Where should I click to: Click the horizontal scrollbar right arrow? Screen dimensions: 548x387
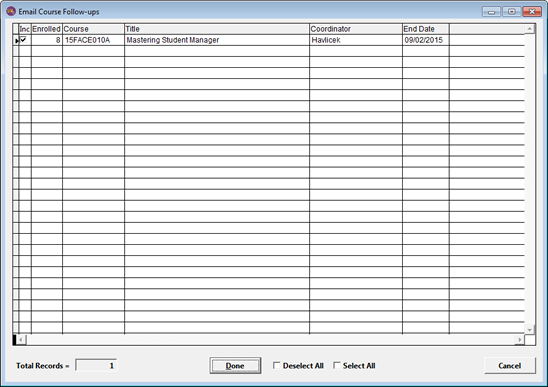click(x=520, y=339)
